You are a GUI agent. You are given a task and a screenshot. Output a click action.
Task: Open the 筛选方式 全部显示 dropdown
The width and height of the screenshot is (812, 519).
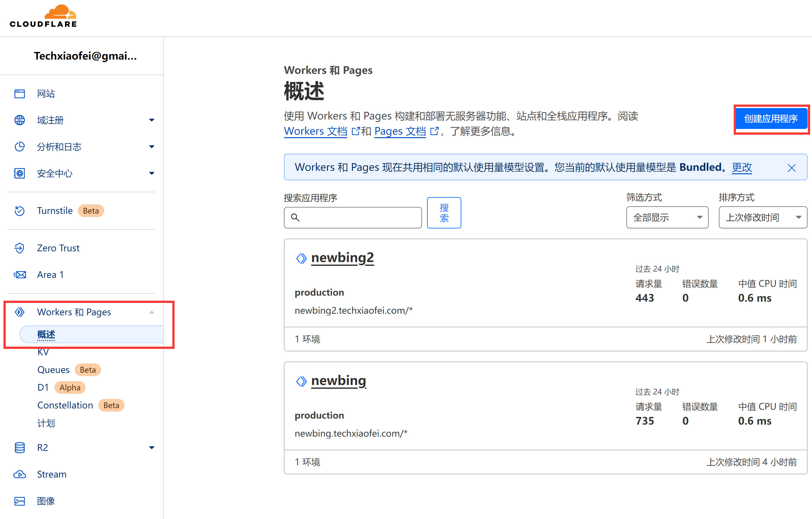(x=667, y=217)
